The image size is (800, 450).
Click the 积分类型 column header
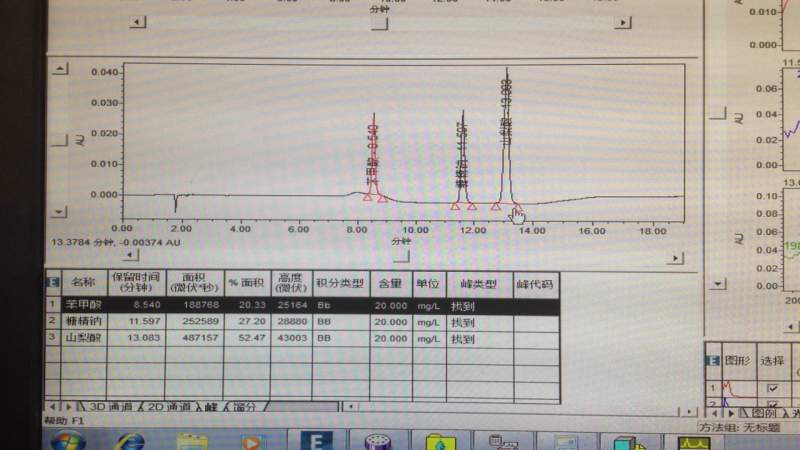340,283
